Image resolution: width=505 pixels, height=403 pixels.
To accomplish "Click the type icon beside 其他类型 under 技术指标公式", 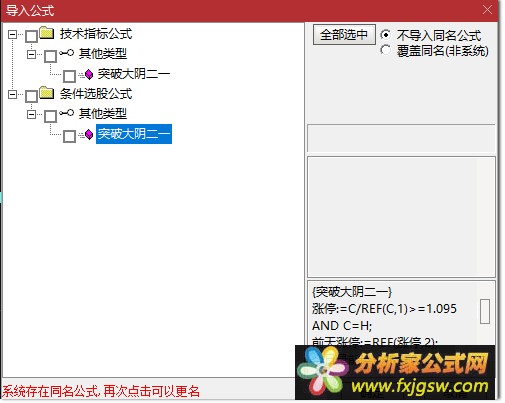I will point(67,53).
